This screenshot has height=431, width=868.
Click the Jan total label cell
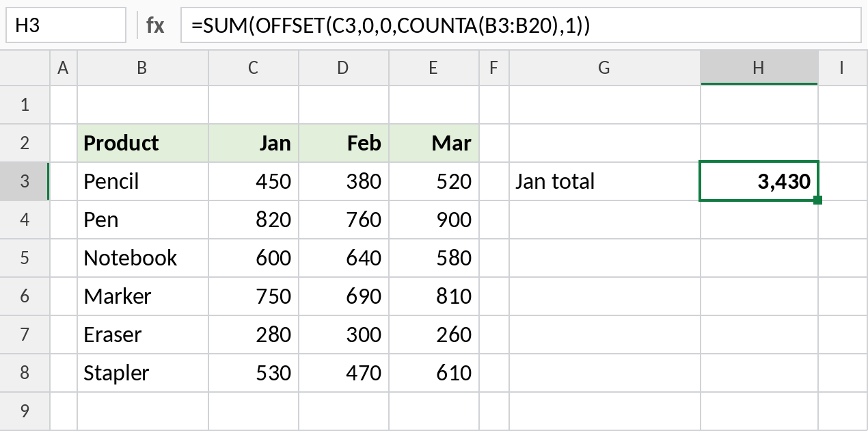[605, 181]
